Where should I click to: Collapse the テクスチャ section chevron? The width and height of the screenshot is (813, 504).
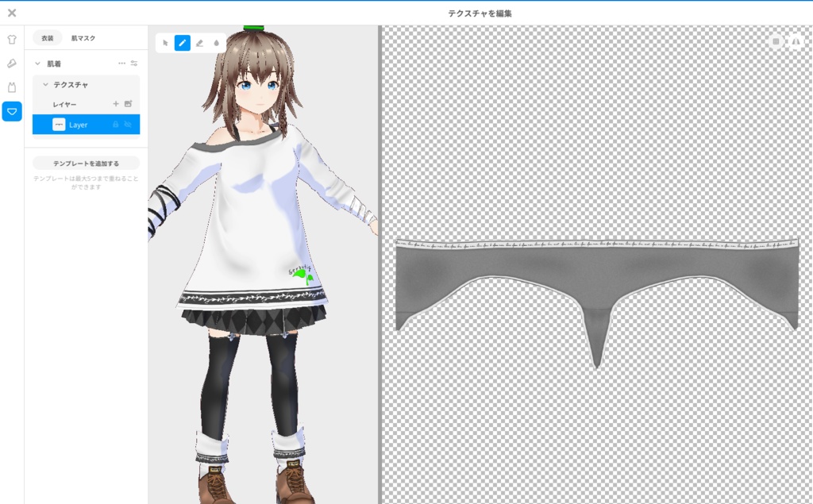point(45,84)
